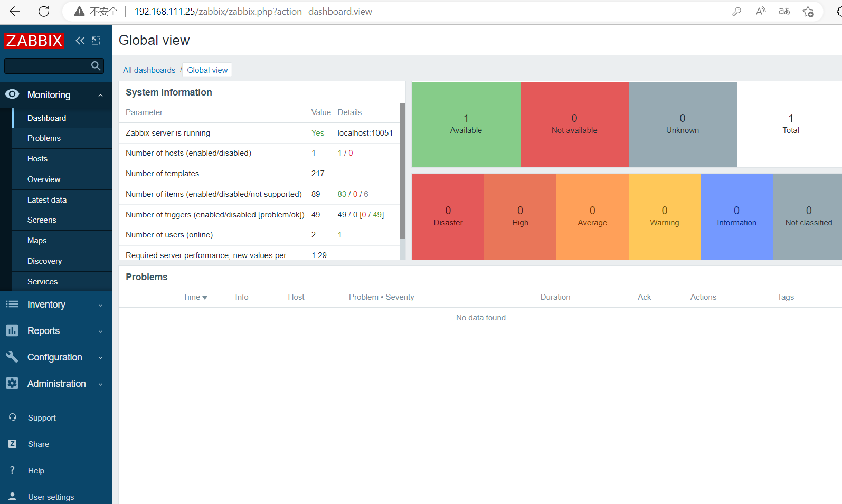
Task: Click the localhost:10051 details value
Action: 365,133
